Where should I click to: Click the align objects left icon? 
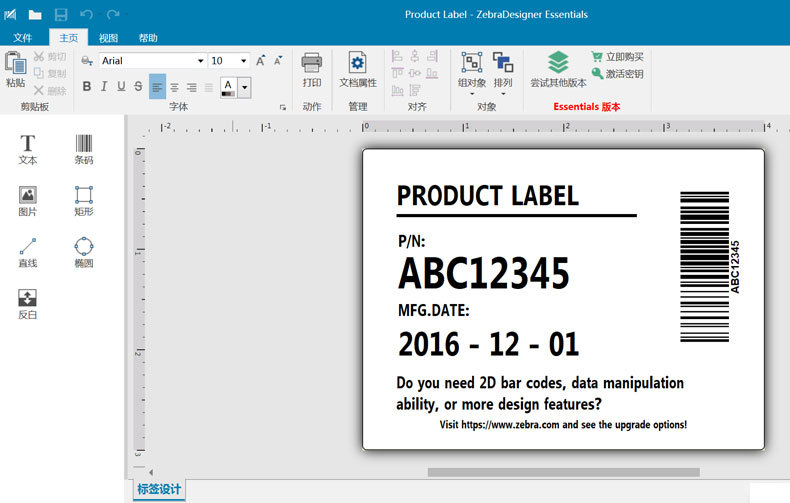(x=397, y=56)
